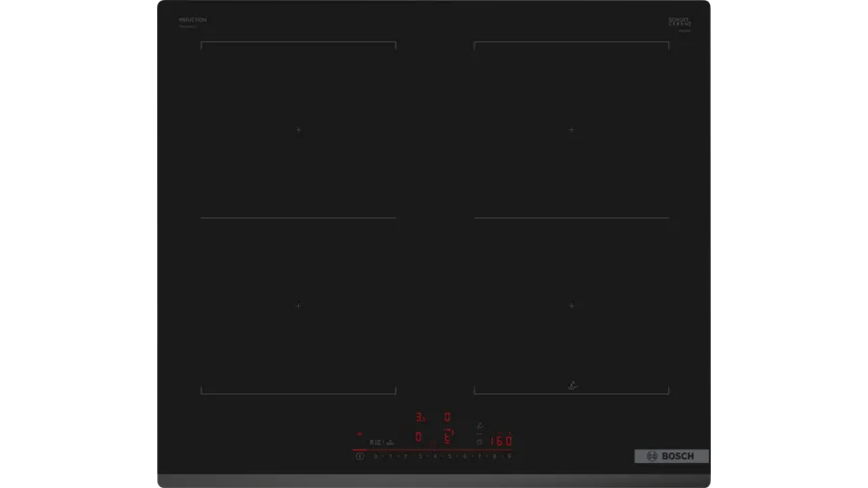Set power level 5 on slider
The height and width of the screenshot is (488, 868).
449,456
